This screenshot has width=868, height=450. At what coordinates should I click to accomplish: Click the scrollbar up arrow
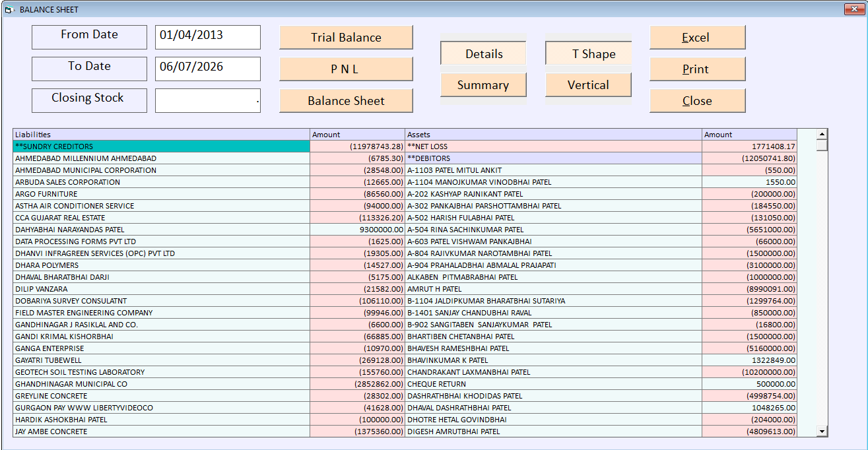coord(822,134)
